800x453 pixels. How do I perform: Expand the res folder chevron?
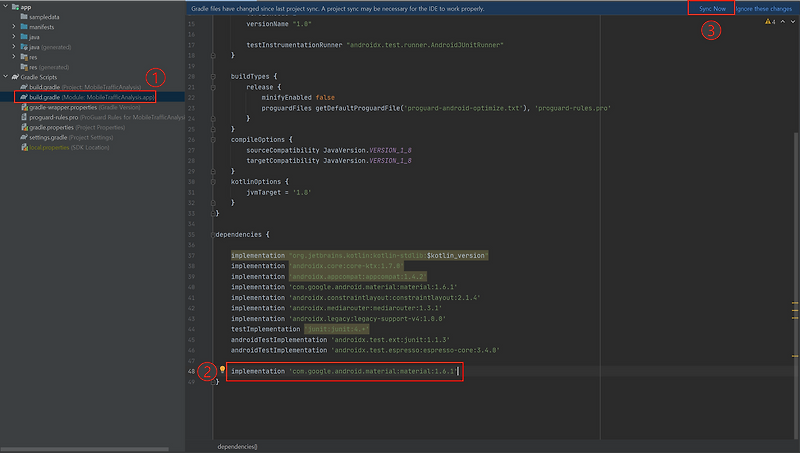pos(14,57)
